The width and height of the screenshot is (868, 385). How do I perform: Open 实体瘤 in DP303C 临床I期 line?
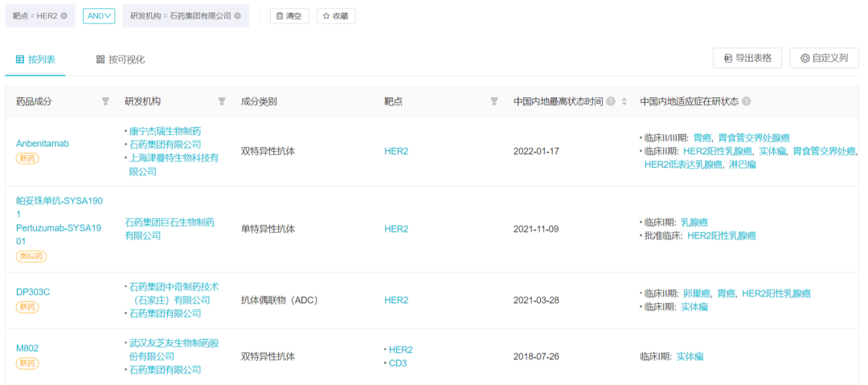[x=694, y=306]
